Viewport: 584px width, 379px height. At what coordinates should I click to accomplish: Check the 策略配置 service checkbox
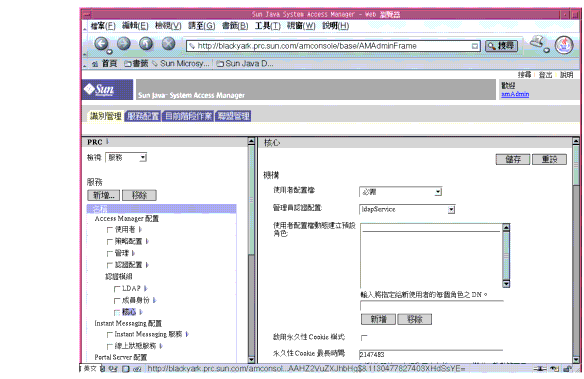click(x=110, y=242)
